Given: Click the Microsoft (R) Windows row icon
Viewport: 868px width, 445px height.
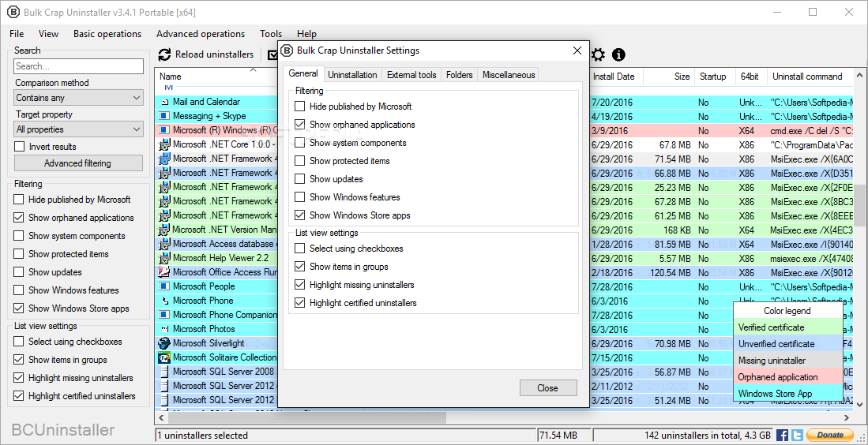Looking at the screenshot, I should pyautogui.click(x=163, y=130).
